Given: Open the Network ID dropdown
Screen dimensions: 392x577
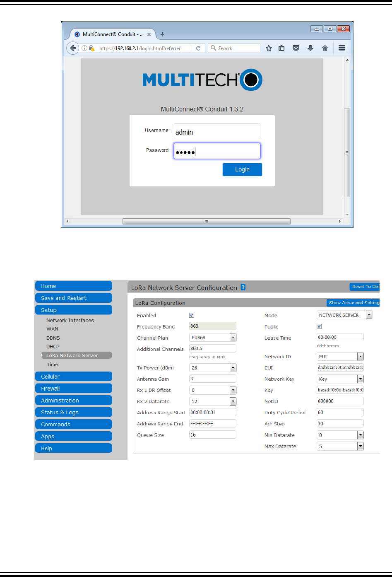Looking at the screenshot, I should pos(340,357).
